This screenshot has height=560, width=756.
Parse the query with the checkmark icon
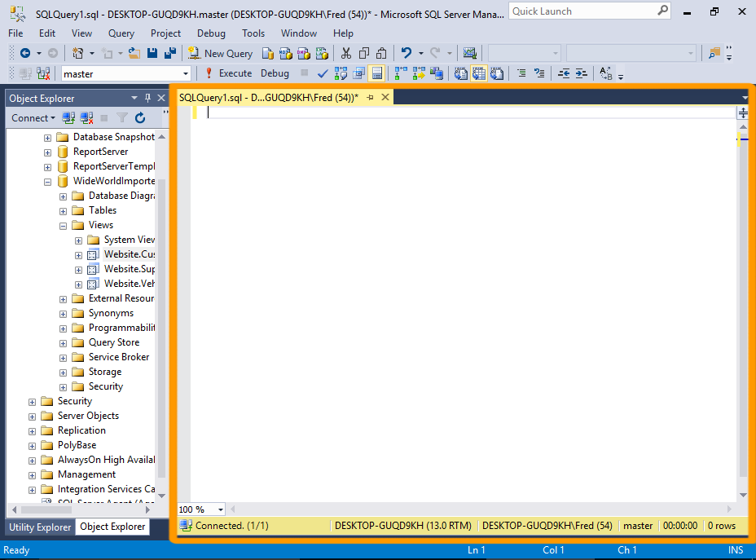click(322, 73)
